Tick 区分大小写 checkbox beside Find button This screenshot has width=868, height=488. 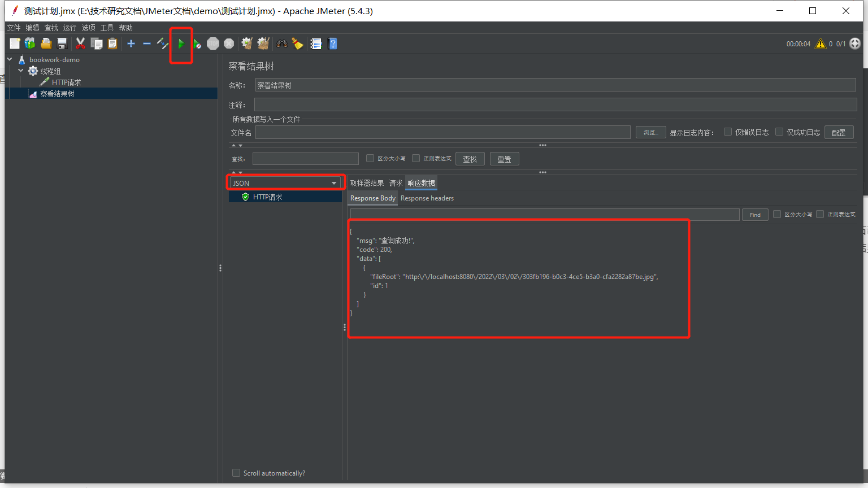click(777, 215)
